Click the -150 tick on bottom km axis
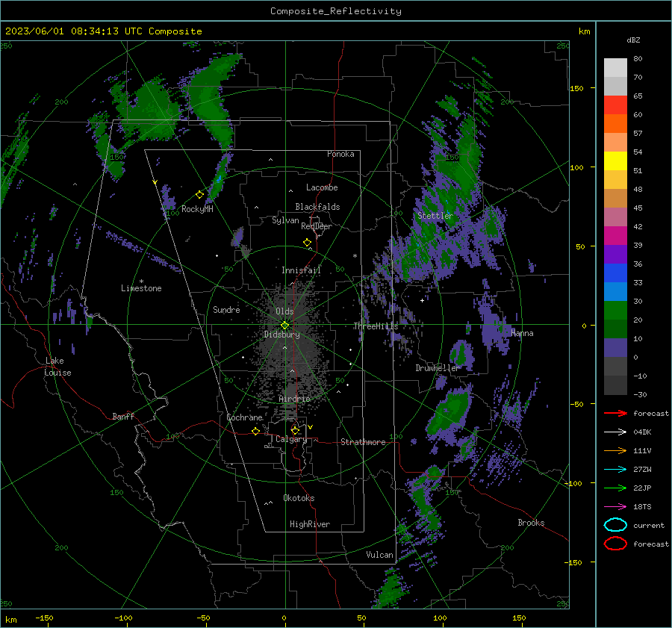This screenshot has width=672, height=628. click(44, 618)
